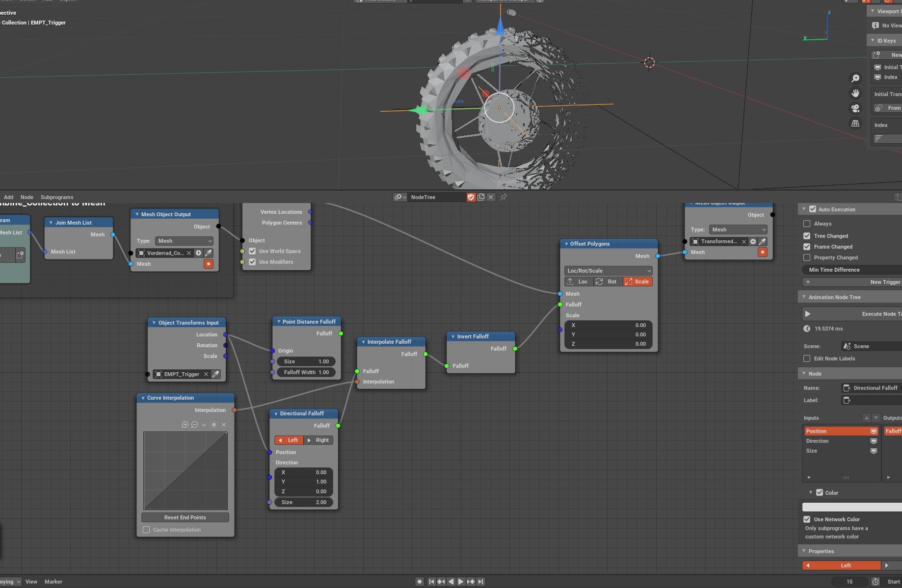
Task: Clear the Transformed object field
Action: click(744, 241)
